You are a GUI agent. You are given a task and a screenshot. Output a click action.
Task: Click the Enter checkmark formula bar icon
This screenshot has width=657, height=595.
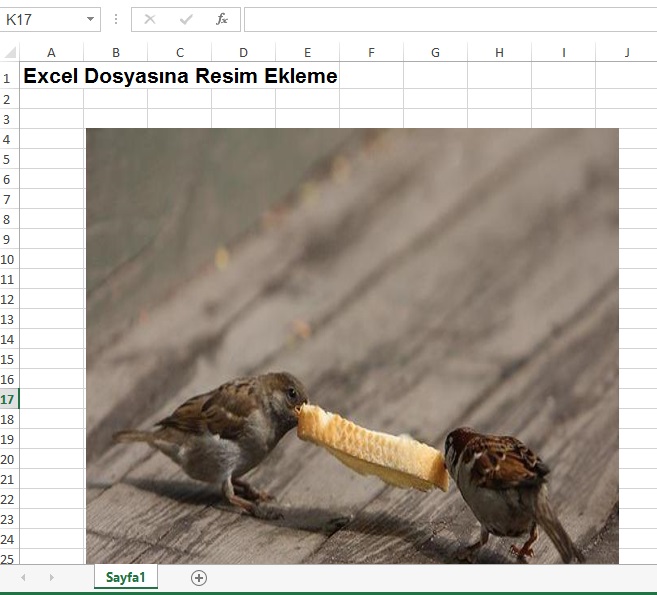pyautogui.click(x=186, y=19)
